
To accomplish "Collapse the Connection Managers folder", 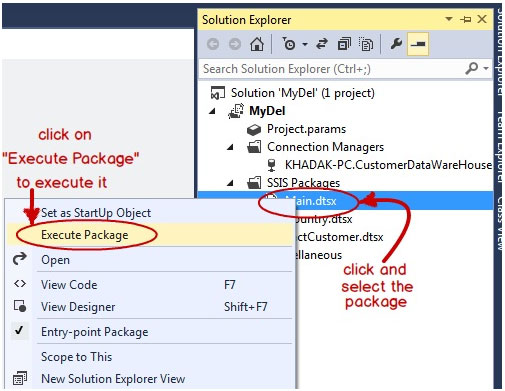I will tap(230, 147).
